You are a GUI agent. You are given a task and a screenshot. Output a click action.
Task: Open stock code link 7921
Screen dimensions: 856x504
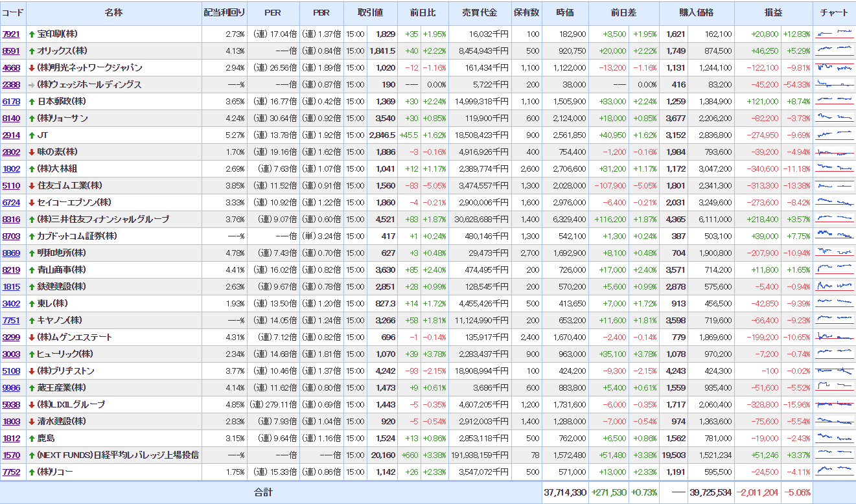click(x=11, y=34)
